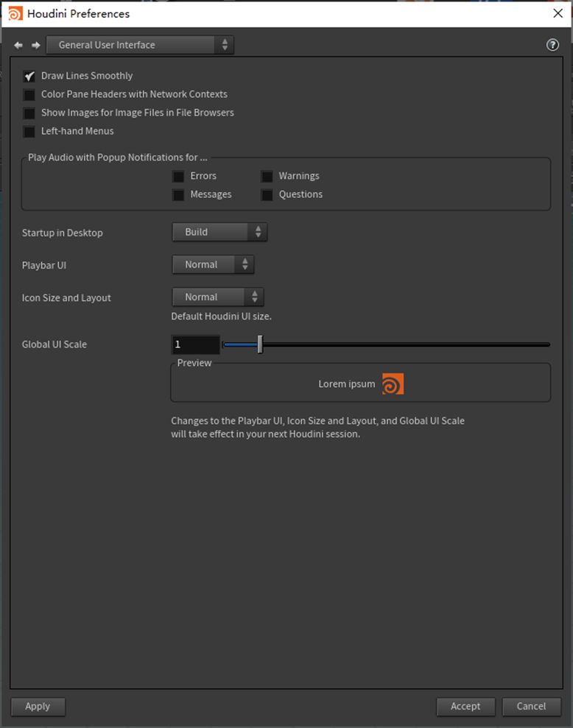Click the Accept button
The width and height of the screenshot is (573, 728).
465,707
